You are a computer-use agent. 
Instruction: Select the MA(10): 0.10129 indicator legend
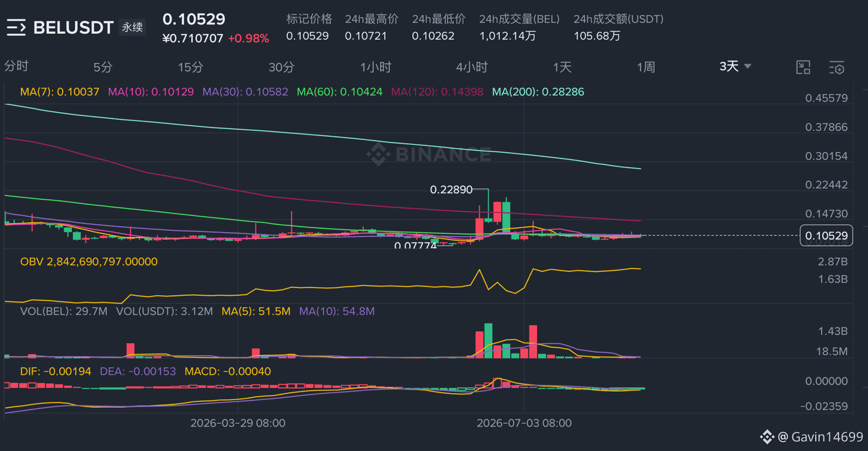point(151,92)
